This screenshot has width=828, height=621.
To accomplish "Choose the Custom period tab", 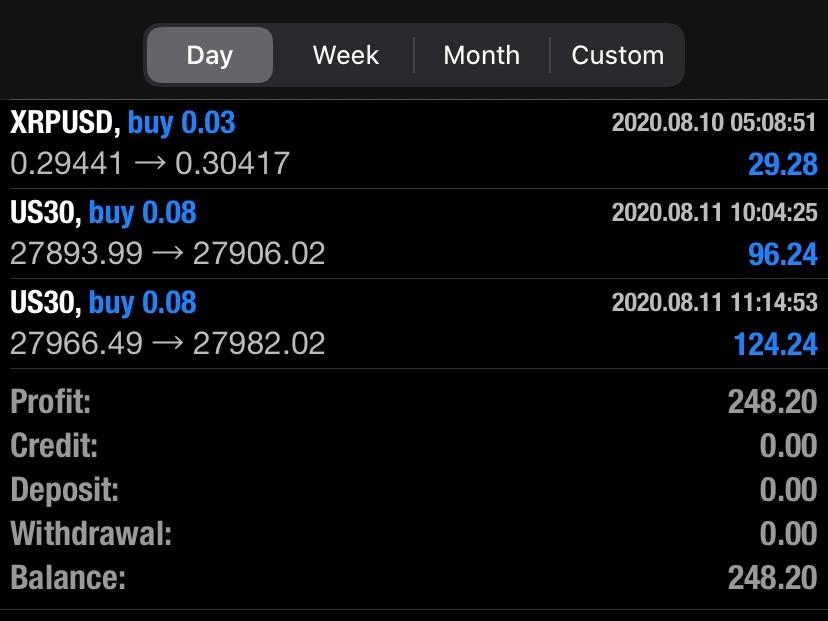I will (x=617, y=55).
